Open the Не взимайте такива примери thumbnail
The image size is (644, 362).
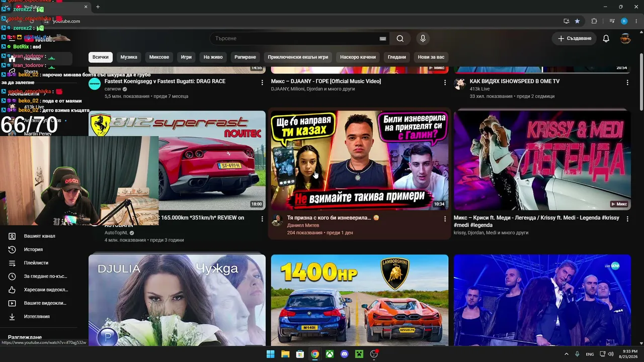point(360,160)
